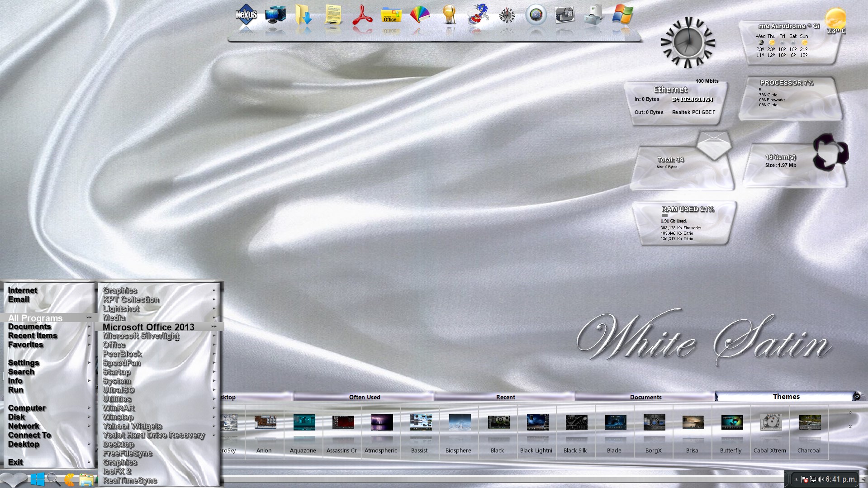The width and height of the screenshot is (868, 488).
Task: Launch the Microsoft Office folder dock icon
Action: point(391,15)
